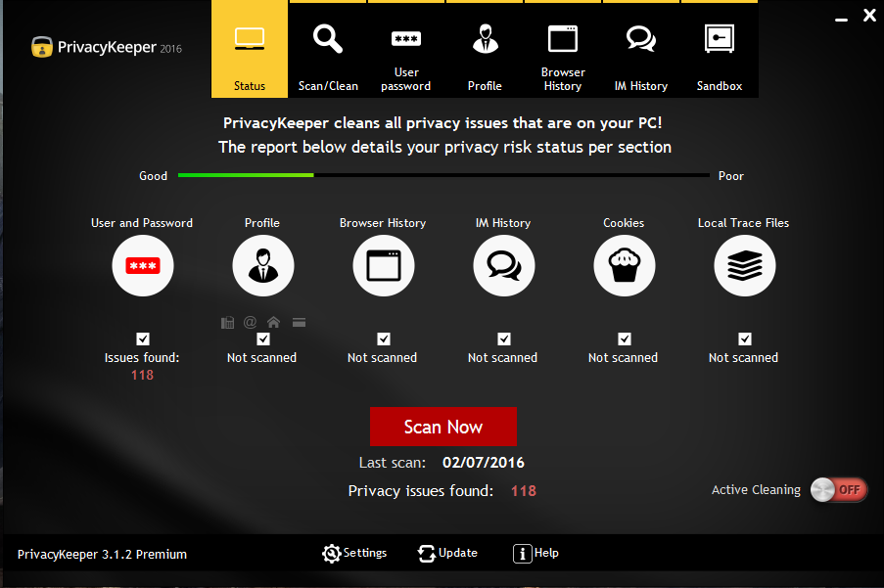Uncheck the Browser History section checkbox
The image size is (884, 588).
click(384, 339)
